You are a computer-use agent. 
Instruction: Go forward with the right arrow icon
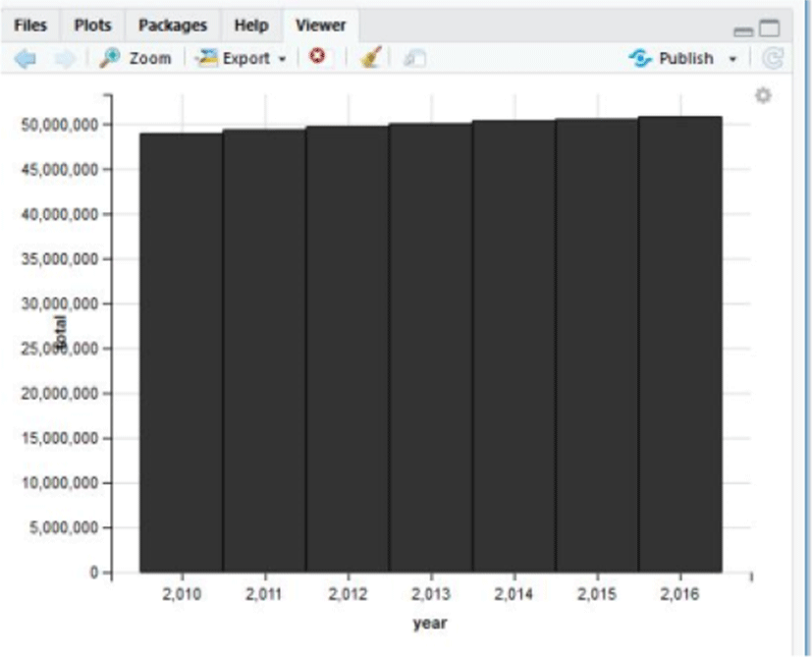coord(65,58)
